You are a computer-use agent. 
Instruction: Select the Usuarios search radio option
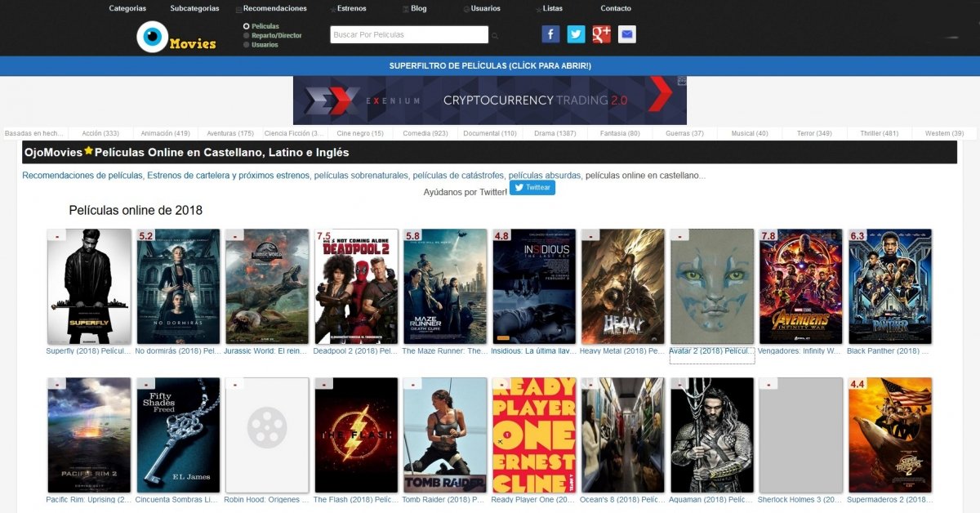tap(247, 45)
